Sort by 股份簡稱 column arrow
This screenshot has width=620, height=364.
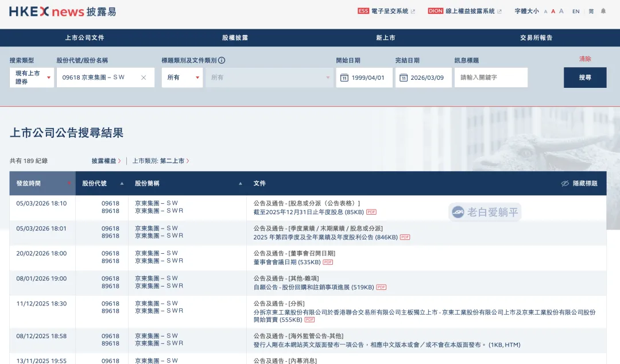pos(241,183)
